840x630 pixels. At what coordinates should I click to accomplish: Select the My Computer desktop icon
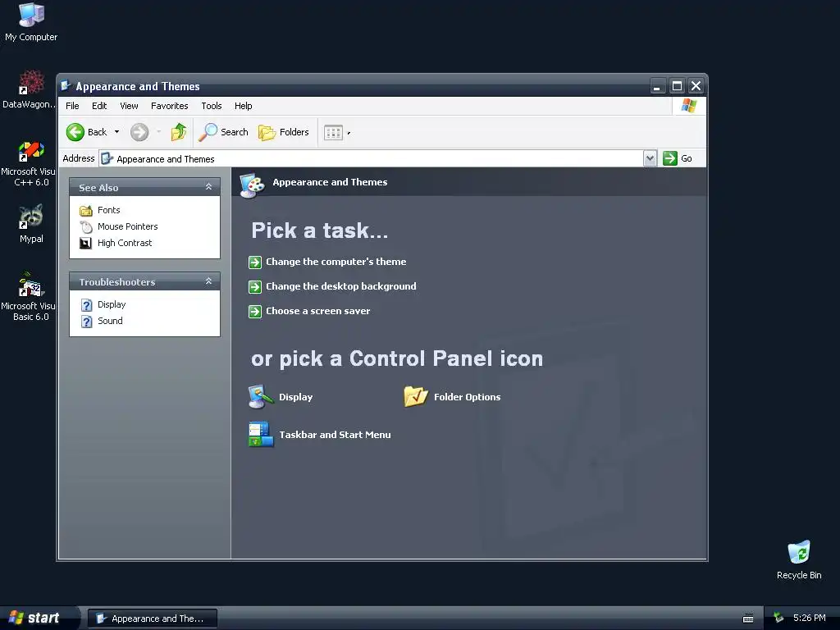coord(31,22)
